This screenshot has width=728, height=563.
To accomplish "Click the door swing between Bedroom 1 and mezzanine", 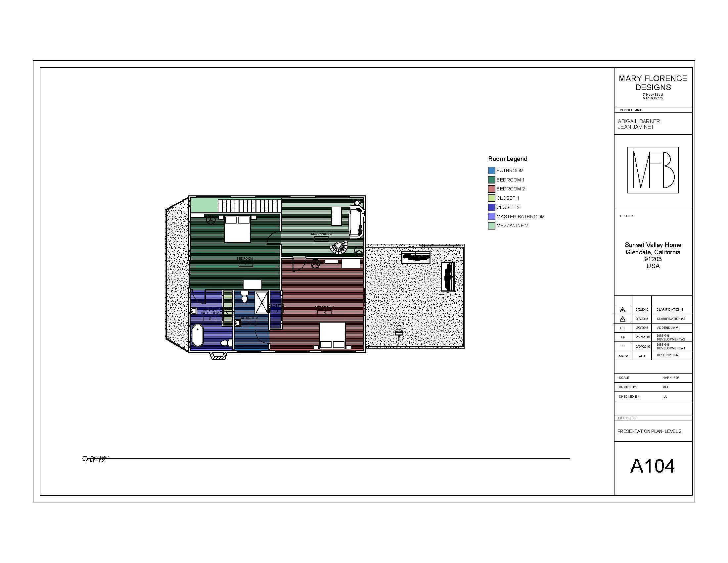I will pyautogui.click(x=274, y=237).
